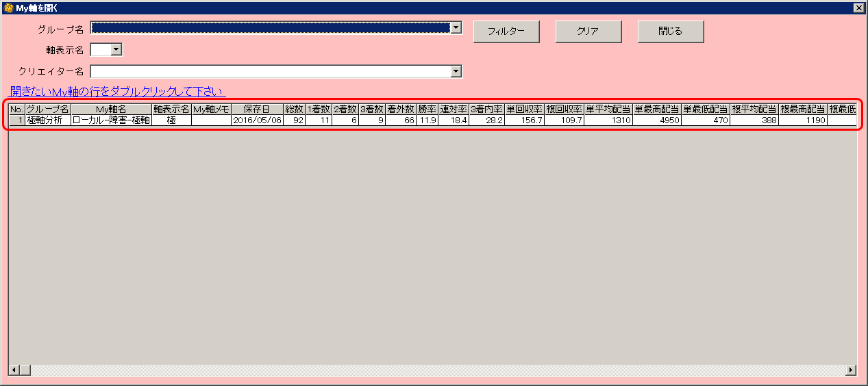Click the 2着数 column header
This screenshot has height=386, width=868.
click(345, 109)
